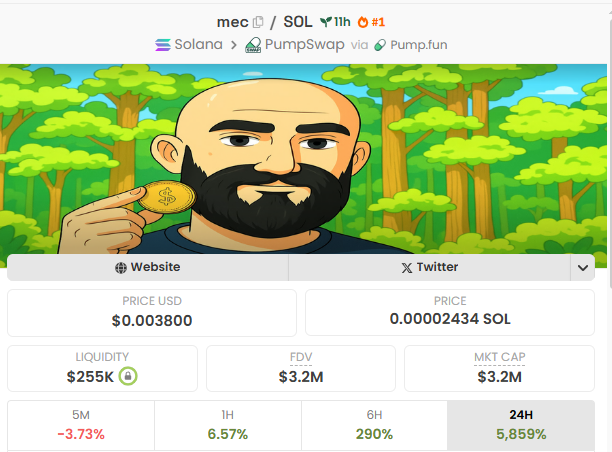Click the vertical scrollbar on right edge
Screen dimensions: 612x452
pyautogui.click(x=610, y=148)
